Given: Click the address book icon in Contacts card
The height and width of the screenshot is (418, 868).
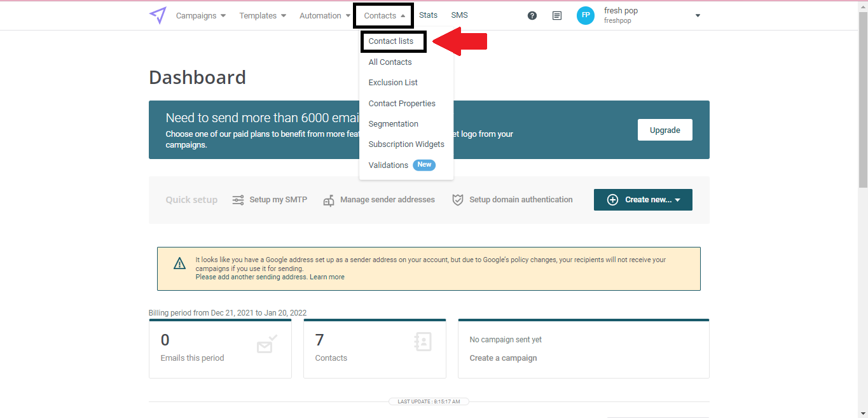Looking at the screenshot, I should coord(422,342).
